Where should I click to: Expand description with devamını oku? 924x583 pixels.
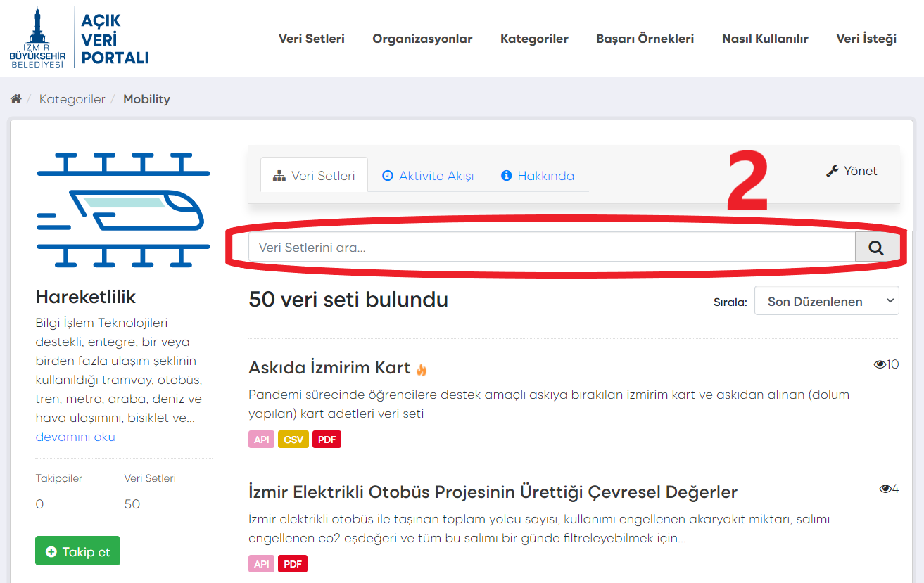[x=75, y=437]
